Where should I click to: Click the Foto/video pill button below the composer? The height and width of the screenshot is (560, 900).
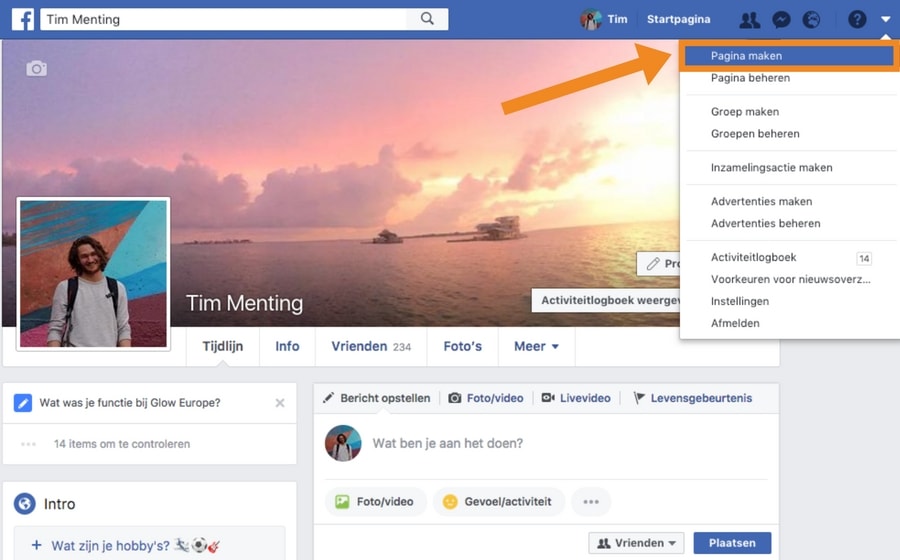click(x=375, y=501)
